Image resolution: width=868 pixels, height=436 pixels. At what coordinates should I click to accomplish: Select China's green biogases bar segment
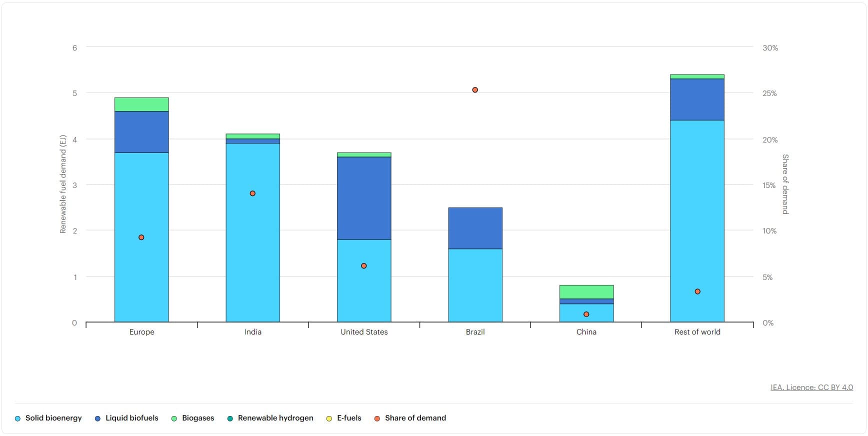(586, 292)
